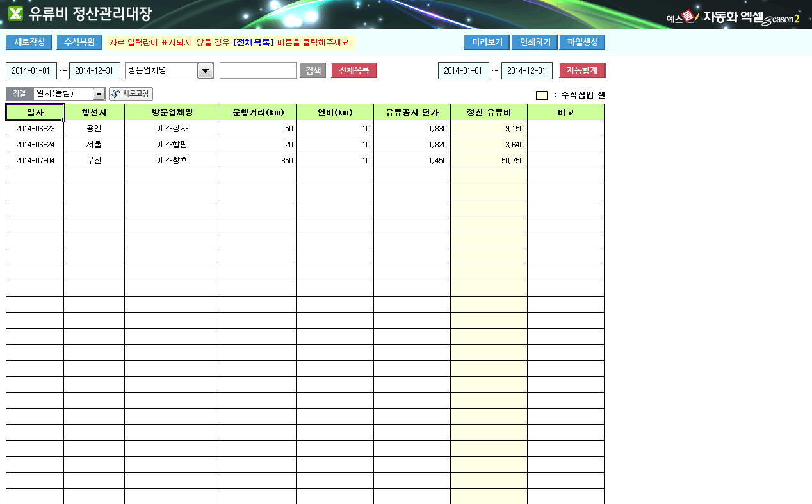This screenshot has width=812, height=504.
Task: Open the 방문업체명 search field dropdown arrow
Action: pos(206,70)
